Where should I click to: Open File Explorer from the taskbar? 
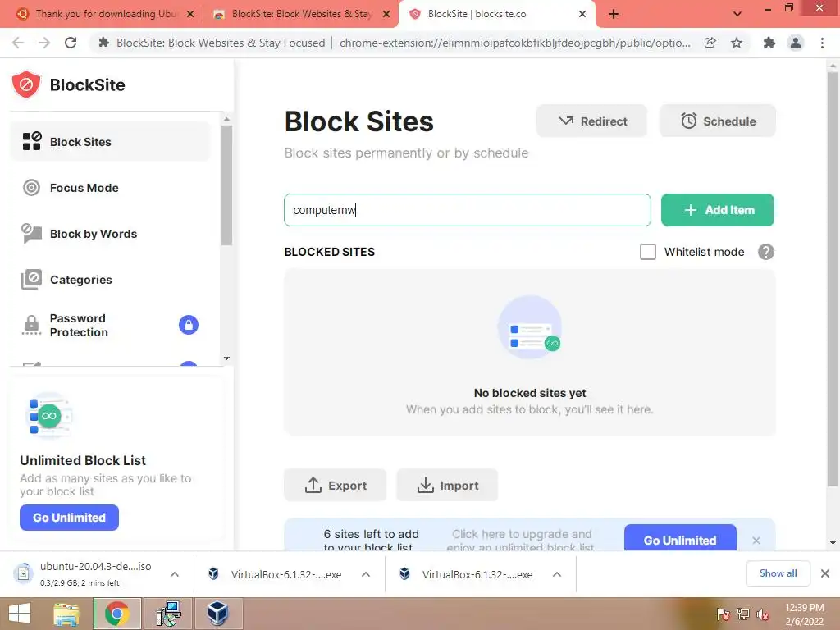[x=66, y=614]
